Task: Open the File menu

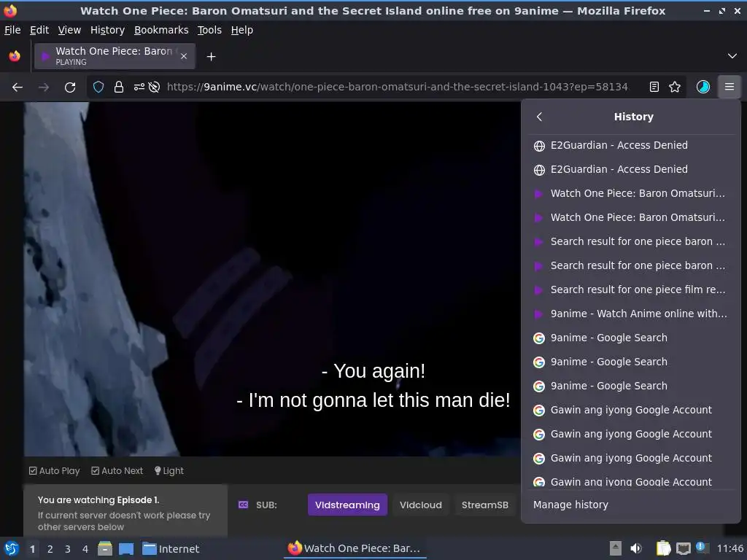Action: coord(12,30)
